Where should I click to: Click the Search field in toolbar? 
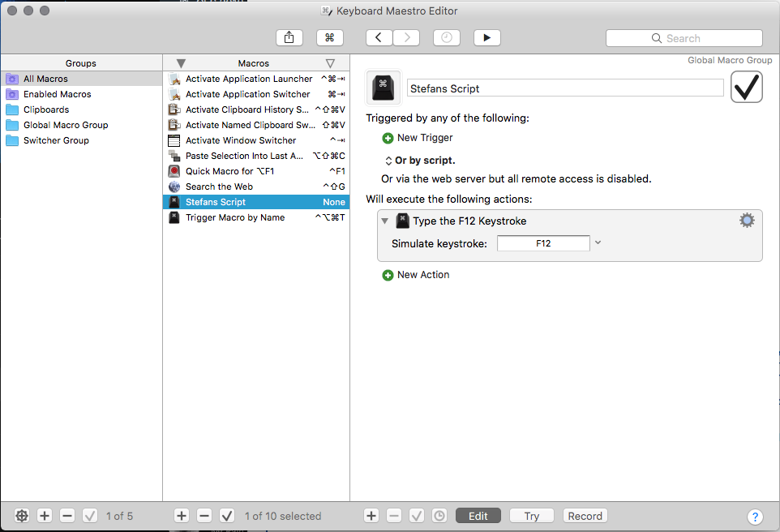click(x=684, y=38)
